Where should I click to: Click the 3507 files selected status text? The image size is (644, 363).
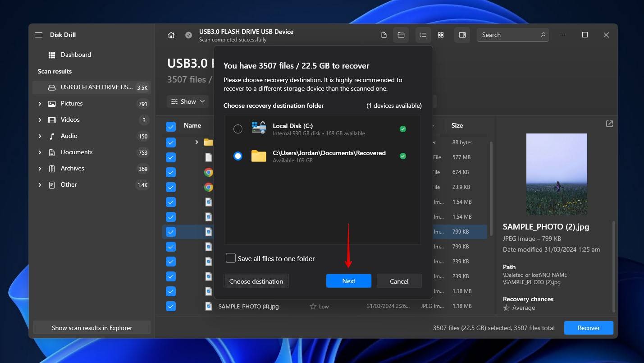pyautogui.click(x=493, y=328)
